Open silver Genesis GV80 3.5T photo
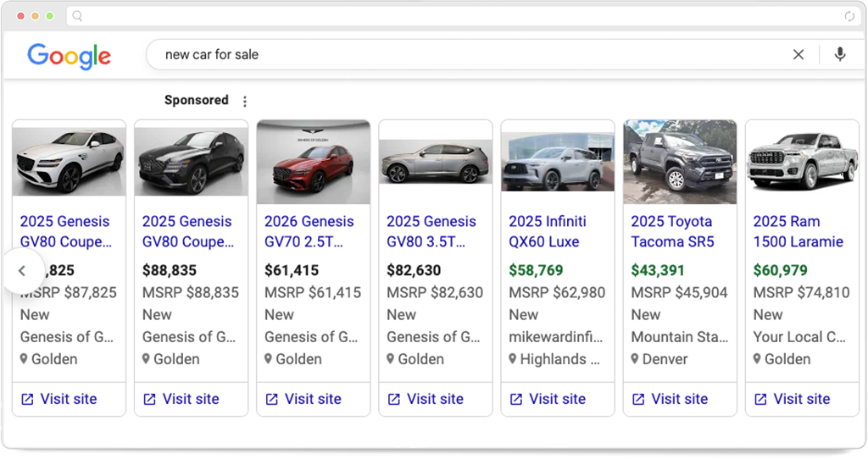 click(x=436, y=162)
